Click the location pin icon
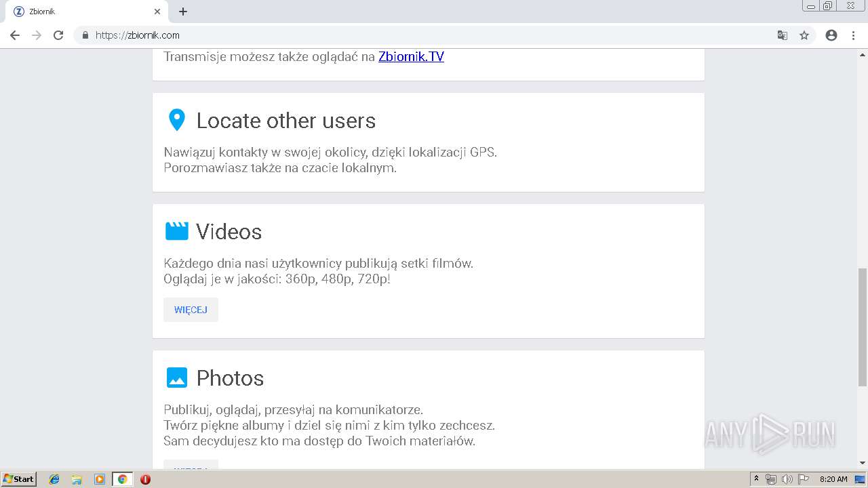 click(176, 120)
